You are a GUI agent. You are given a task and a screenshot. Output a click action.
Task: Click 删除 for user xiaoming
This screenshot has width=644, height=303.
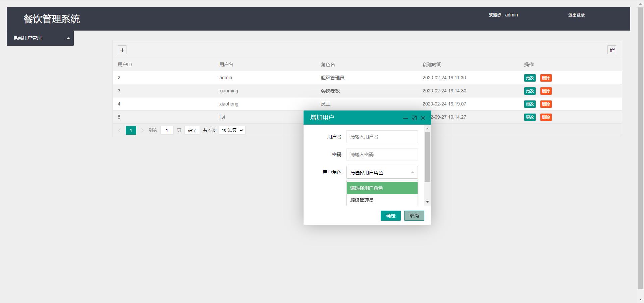(x=546, y=91)
